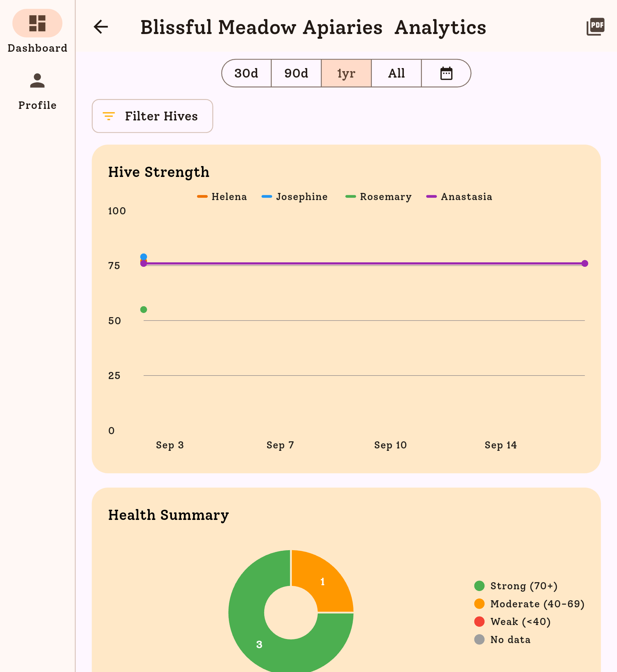Click the active 1yr range option
This screenshot has height=672, width=617.
(x=346, y=73)
